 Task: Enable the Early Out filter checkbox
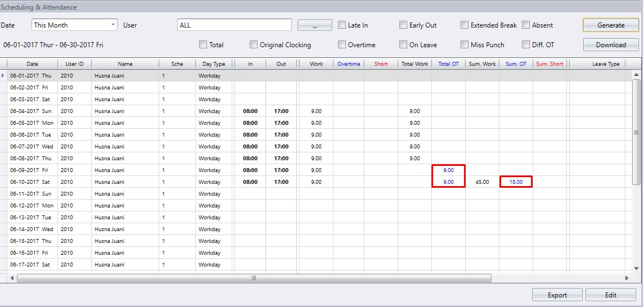click(x=403, y=25)
